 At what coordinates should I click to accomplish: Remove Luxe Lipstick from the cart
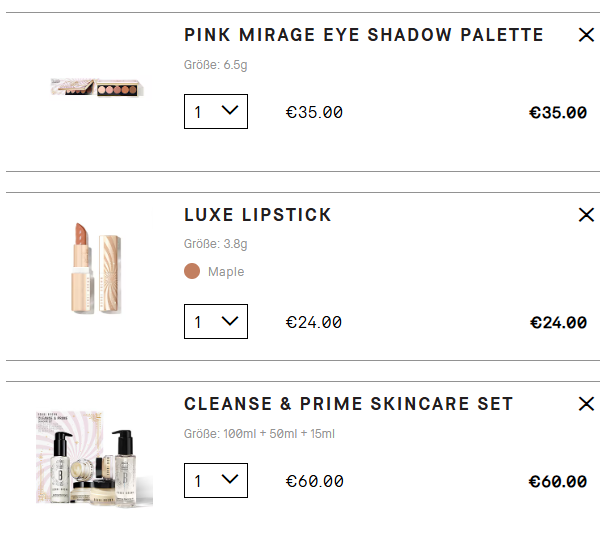(x=586, y=215)
